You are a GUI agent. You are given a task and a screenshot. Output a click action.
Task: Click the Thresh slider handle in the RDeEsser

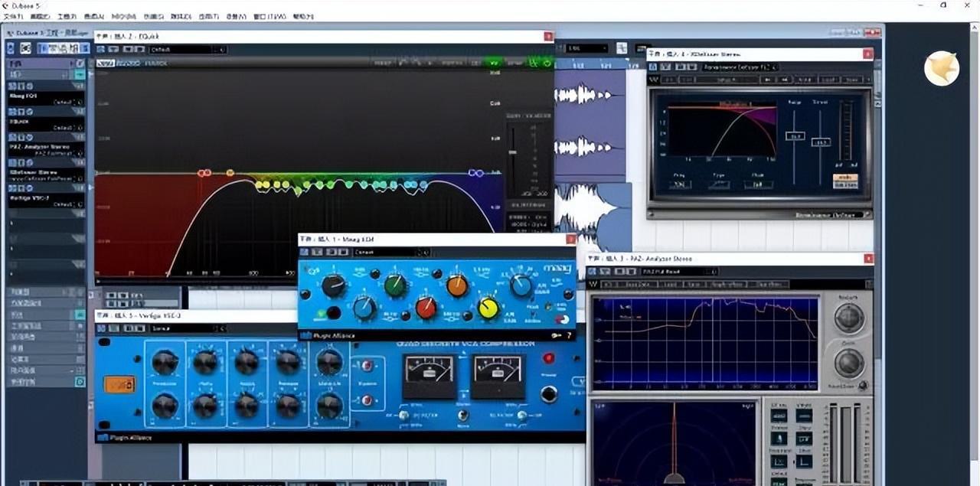pyautogui.click(x=821, y=142)
